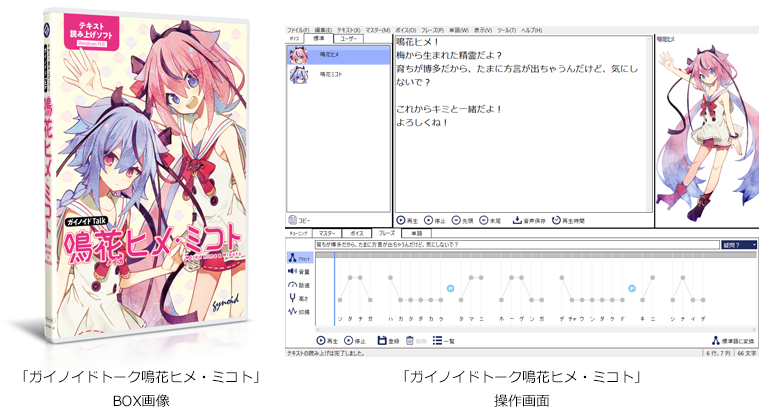
Task: Click the accent point above mora ハ
Action: (390, 278)
